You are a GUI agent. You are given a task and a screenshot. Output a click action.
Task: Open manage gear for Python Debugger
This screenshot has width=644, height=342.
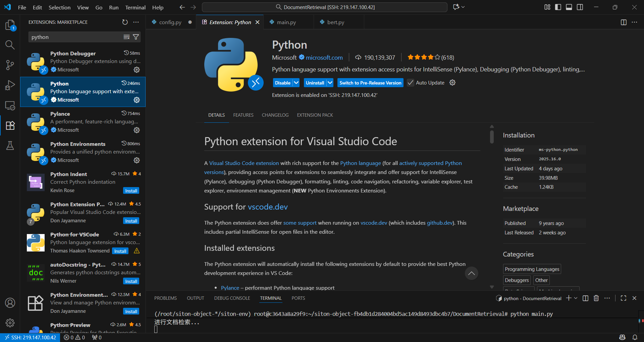point(137,70)
